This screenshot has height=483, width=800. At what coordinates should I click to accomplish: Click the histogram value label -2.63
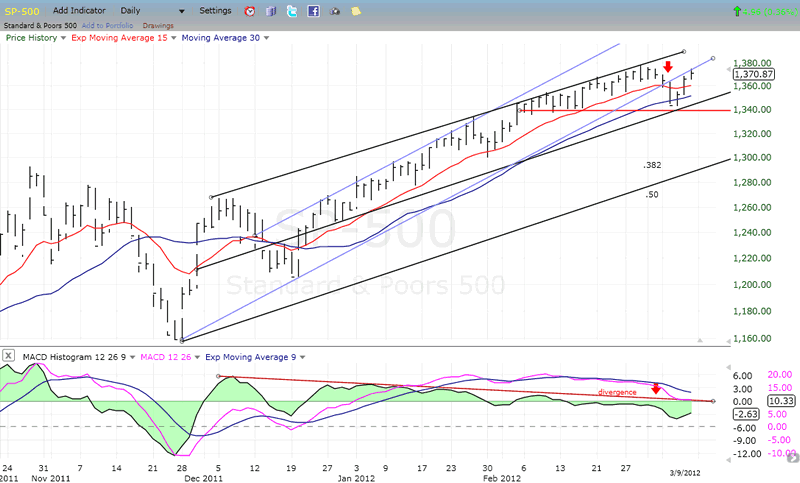pos(746,414)
